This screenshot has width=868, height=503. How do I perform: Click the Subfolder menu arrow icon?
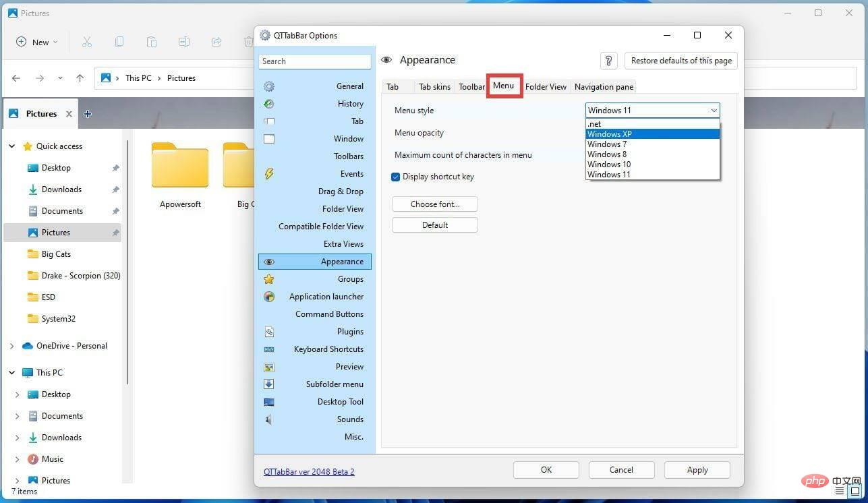(x=269, y=384)
